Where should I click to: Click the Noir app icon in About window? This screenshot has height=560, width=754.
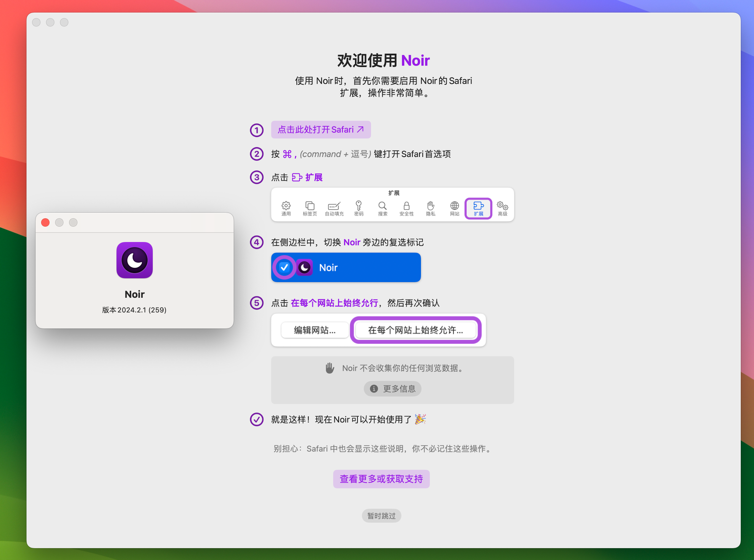pyautogui.click(x=135, y=260)
